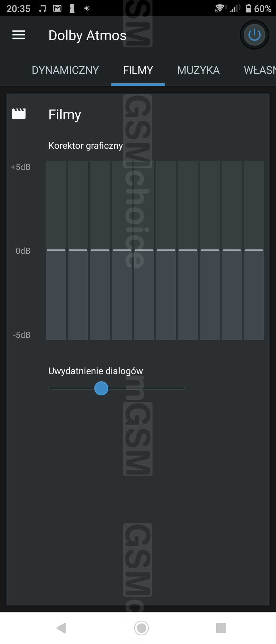Viewport: 276px width, 644px height.
Task: Toggle the Dolby Atmos power button
Action: coord(254,35)
